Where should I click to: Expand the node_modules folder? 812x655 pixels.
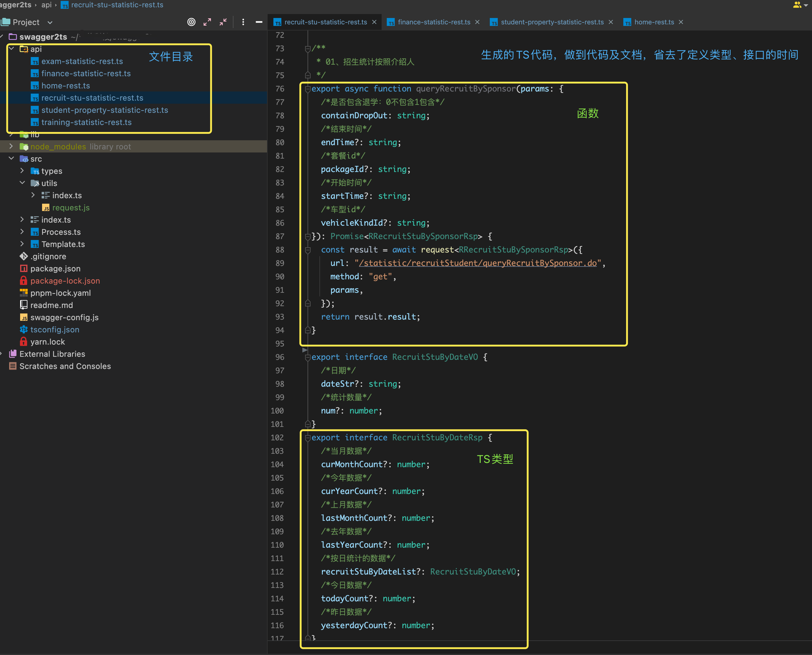11,146
